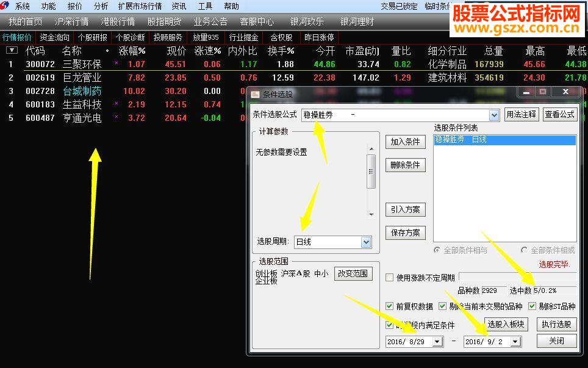
Task: Click the app logo icon in menu bar
Action: 4,5
